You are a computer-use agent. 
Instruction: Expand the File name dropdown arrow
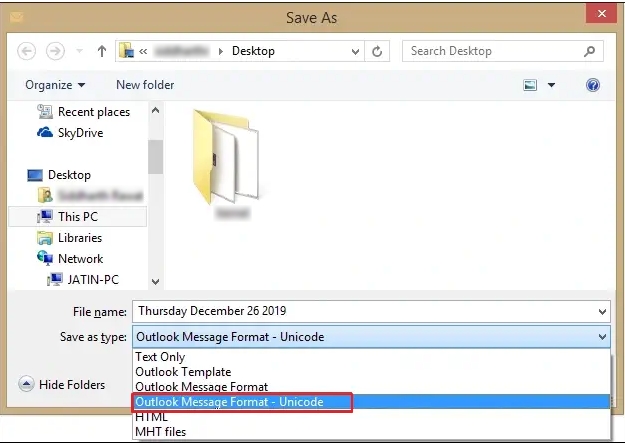[602, 311]
